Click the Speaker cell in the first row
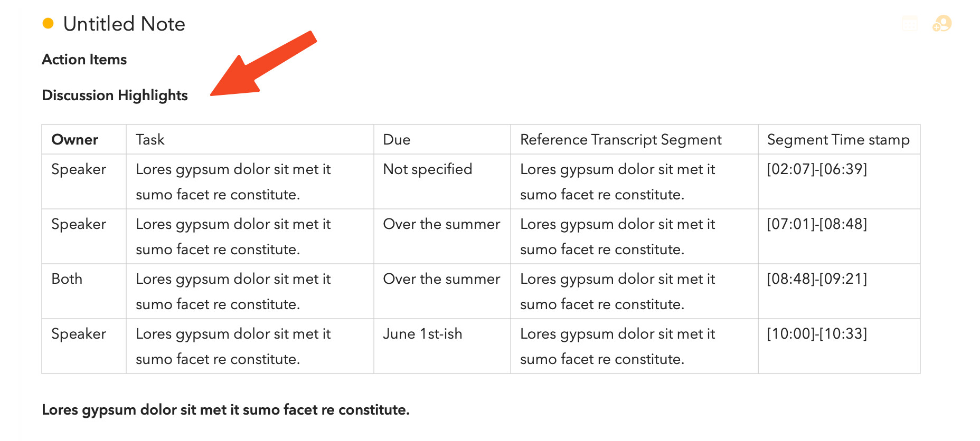The image size is (980, 441). 79,169
